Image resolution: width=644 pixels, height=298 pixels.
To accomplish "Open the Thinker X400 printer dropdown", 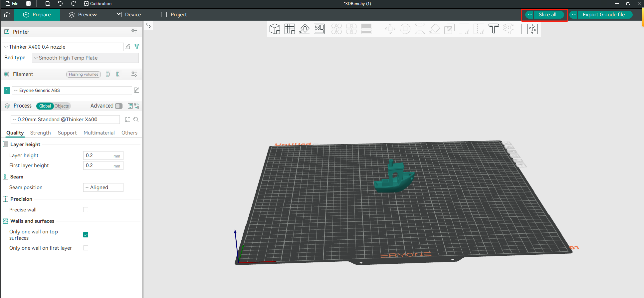I will 63,47.
